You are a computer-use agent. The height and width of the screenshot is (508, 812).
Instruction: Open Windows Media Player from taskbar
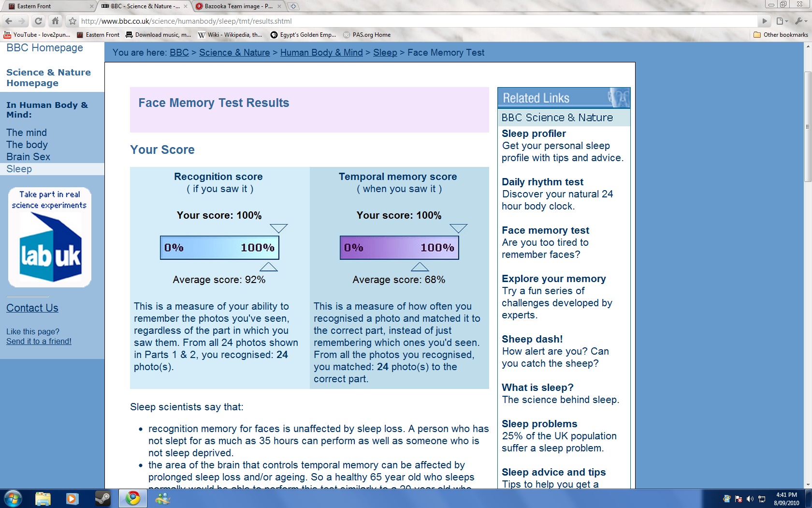coord(72,498)
